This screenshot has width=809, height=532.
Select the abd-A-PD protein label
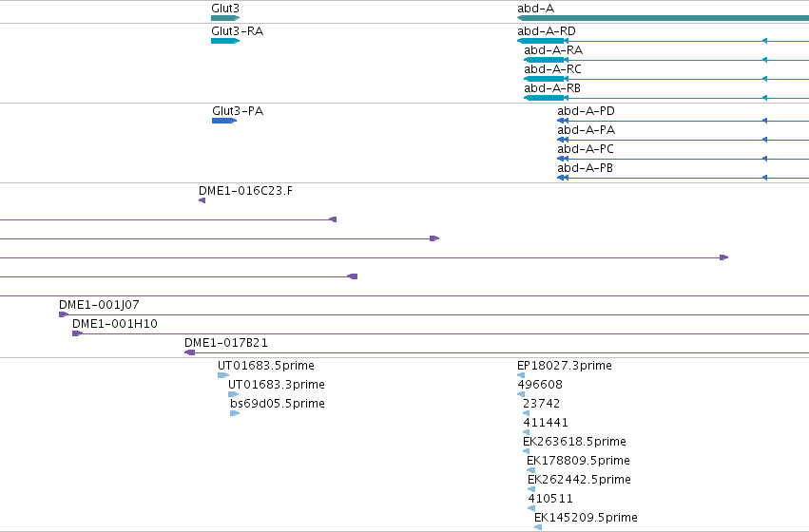(x=586, y=111)
